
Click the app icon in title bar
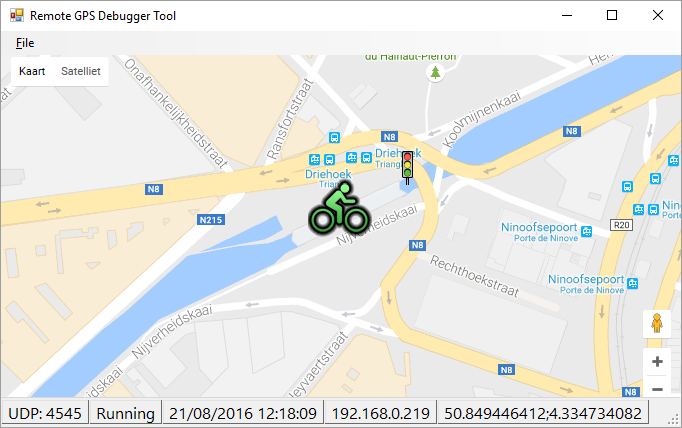point(17,15)
